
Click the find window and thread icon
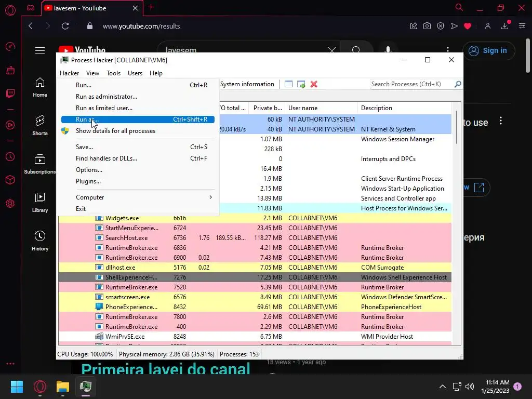tap(301, 84)
